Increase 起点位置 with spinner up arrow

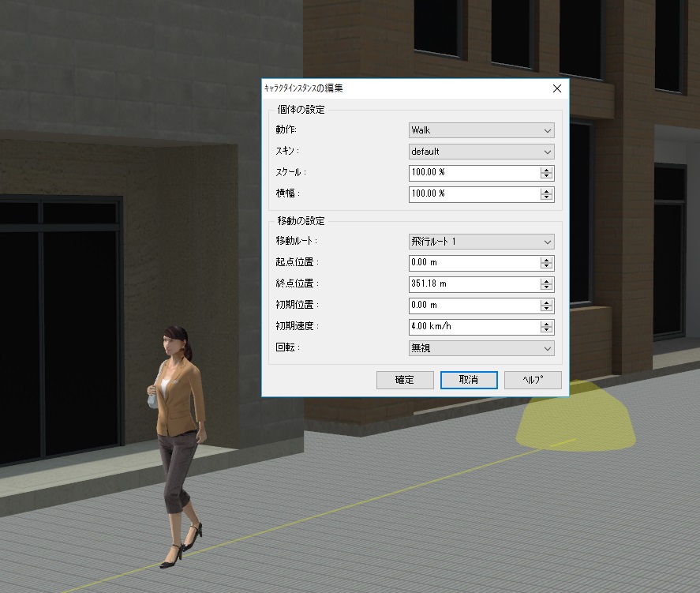(546, 260)
